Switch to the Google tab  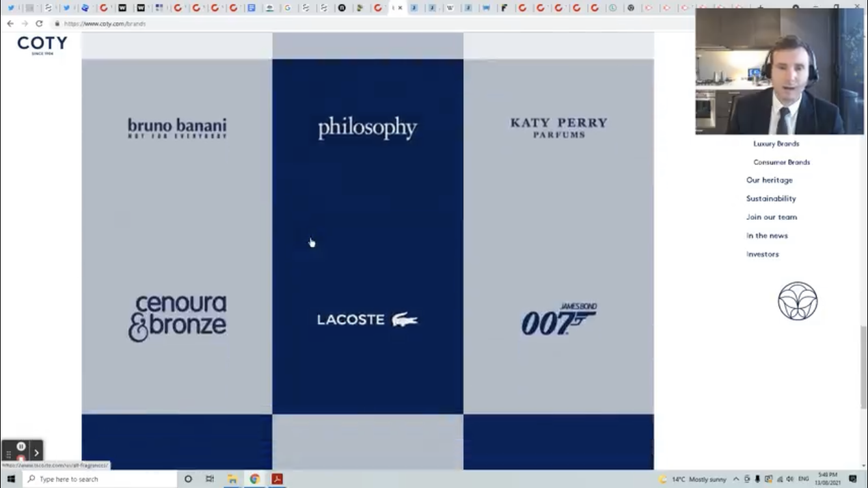pyautogui.click(x=288, y=8)
